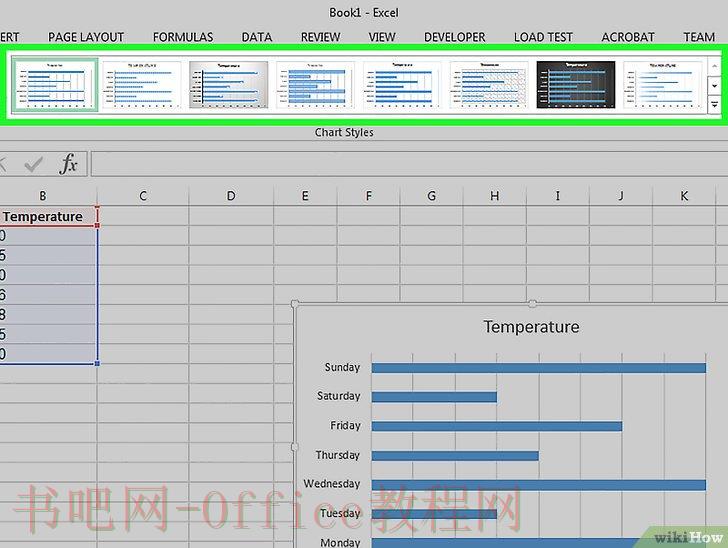Image resolution: width=728 pixels, height=548 pixels.
Task: Click chart styles gallery down arrow
Action: (x=714, y=86)
